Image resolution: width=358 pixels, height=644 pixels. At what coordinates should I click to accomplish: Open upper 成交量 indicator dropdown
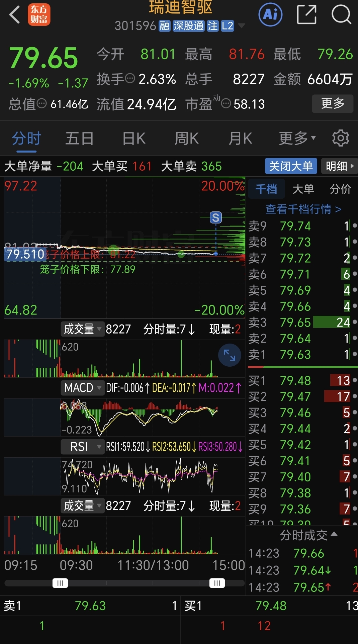click(x=82, y=329)
